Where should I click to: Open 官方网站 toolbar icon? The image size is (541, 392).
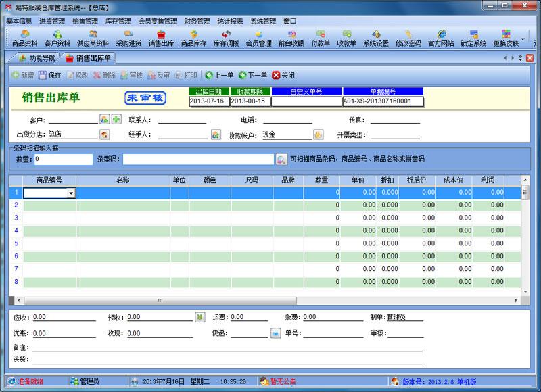pyautogui.click(x=441, y=39)
